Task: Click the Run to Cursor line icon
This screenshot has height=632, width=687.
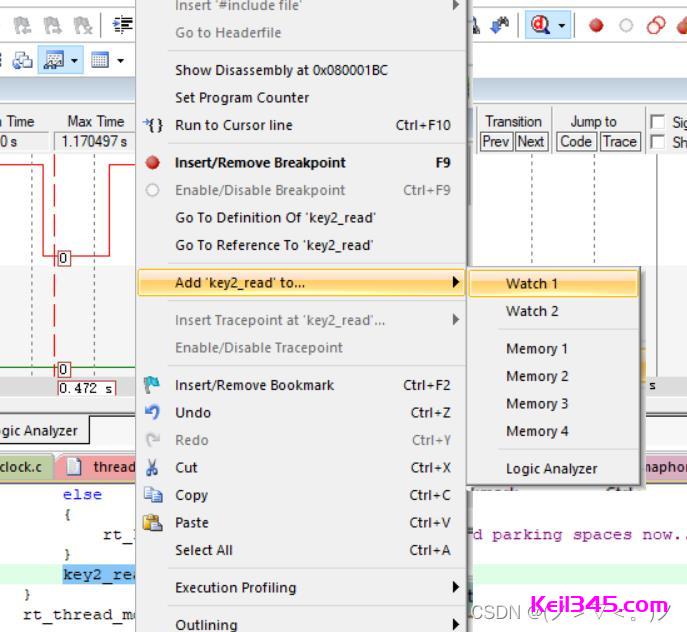Action: (x=153, y=125)
